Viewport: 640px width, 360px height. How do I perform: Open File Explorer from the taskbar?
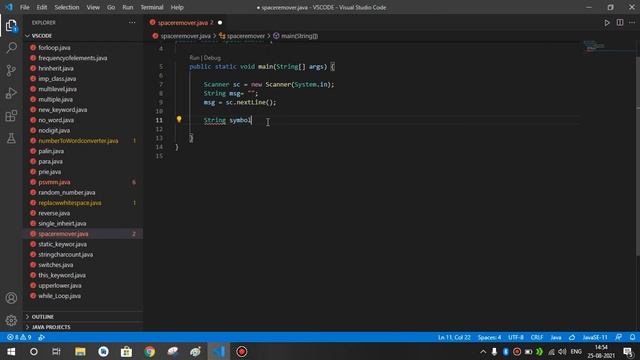coord(80,351)
